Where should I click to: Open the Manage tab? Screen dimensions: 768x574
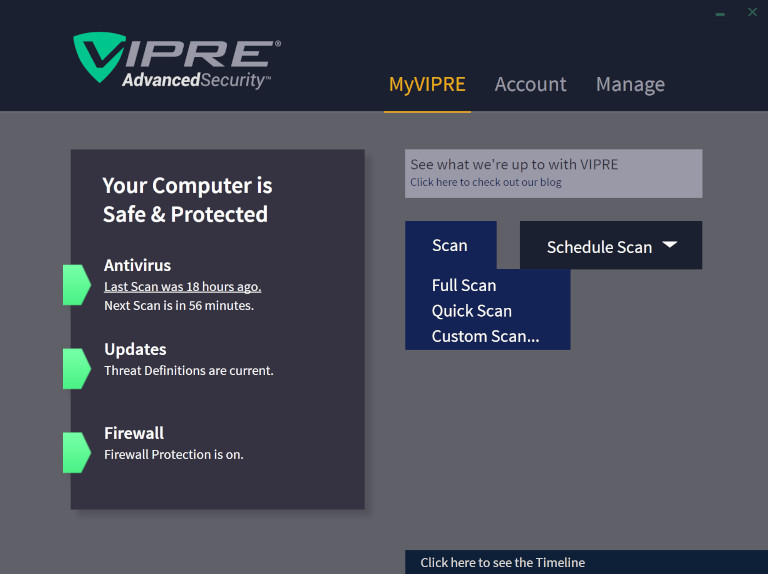pos(630,85)
